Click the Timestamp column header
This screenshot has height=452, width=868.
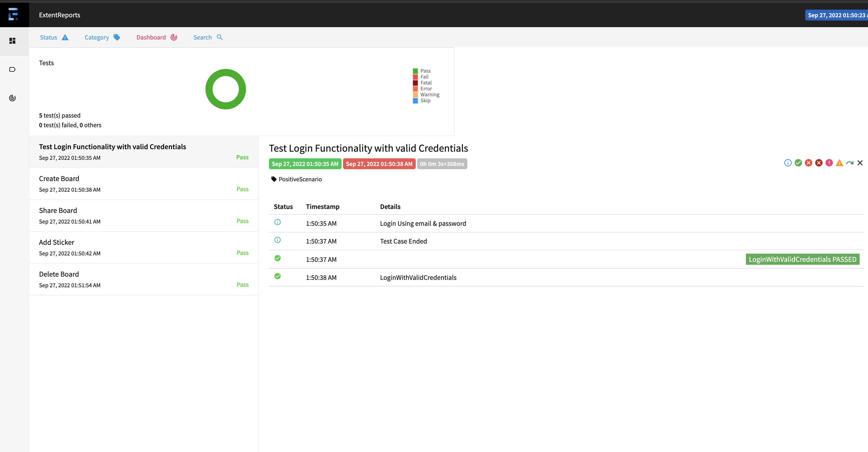coord(323,207)
